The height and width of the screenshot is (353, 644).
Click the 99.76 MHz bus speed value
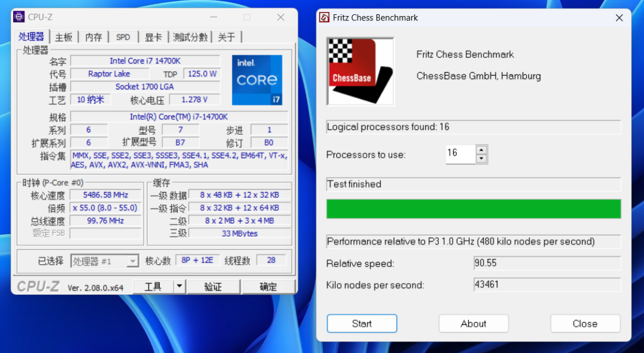coord(106,221)
